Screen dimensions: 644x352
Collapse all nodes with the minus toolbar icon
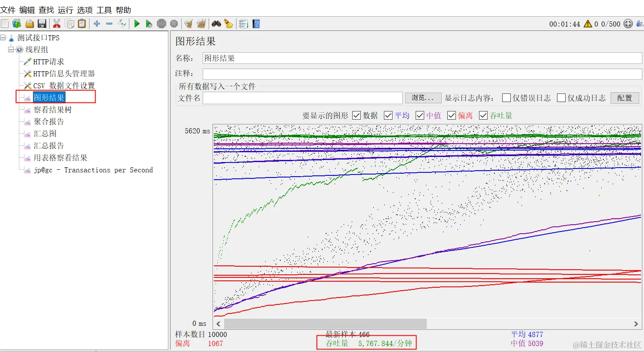coord(109,24)
